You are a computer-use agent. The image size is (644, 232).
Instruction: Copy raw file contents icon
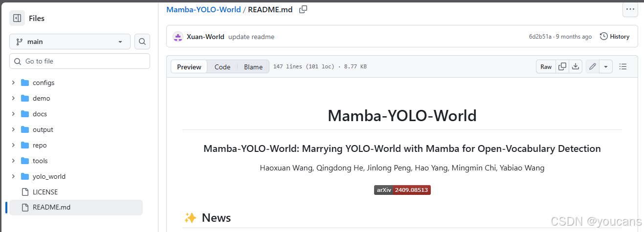[x=563, y=66]
